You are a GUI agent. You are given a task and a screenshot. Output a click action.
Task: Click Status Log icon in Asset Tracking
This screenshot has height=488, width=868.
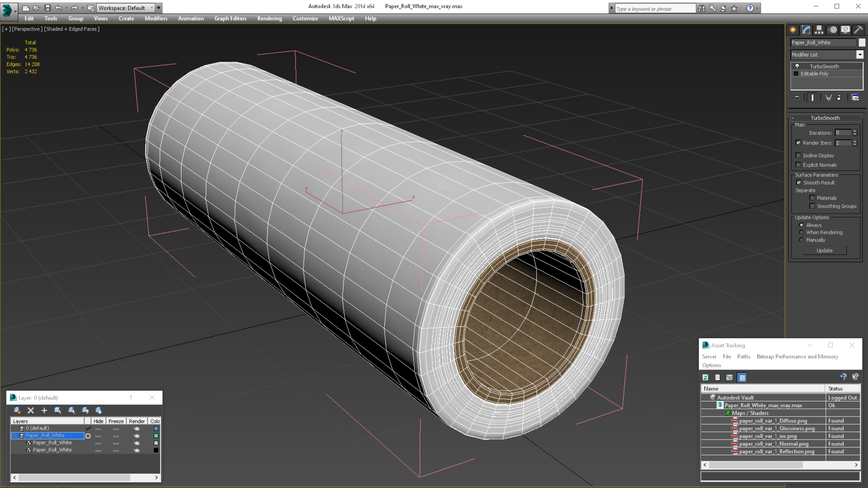[718, 377]
